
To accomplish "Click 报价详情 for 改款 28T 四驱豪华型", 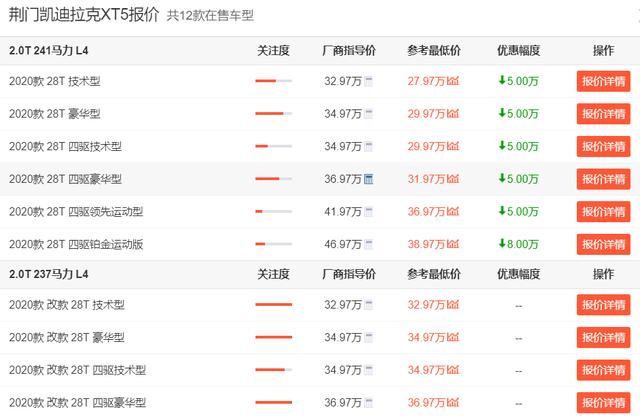I will [x=603, y=403].
